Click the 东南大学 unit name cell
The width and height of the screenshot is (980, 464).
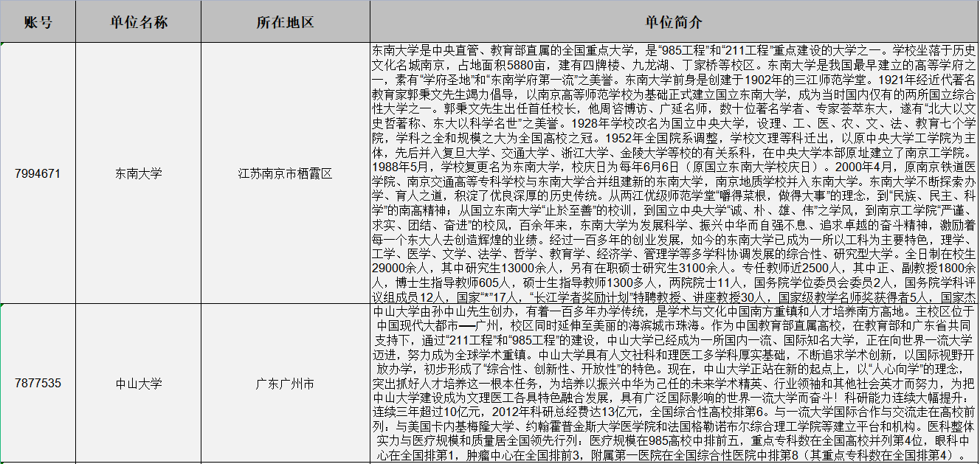coord(138,173)
